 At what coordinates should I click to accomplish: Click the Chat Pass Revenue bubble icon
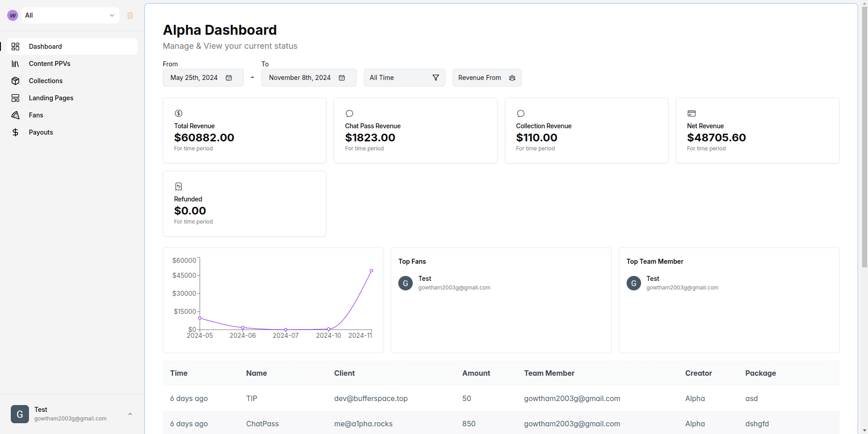click(349, 113)
